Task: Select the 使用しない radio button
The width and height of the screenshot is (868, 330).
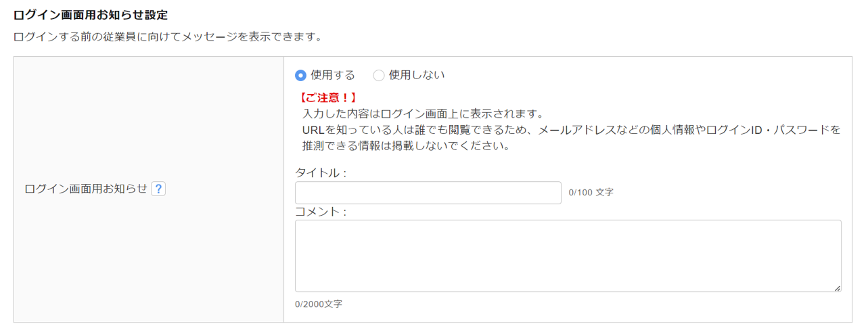Action: click(379, 75)
